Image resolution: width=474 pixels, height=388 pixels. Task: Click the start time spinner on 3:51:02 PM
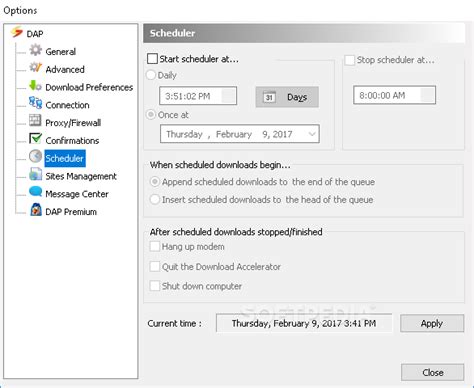(228, 96)
